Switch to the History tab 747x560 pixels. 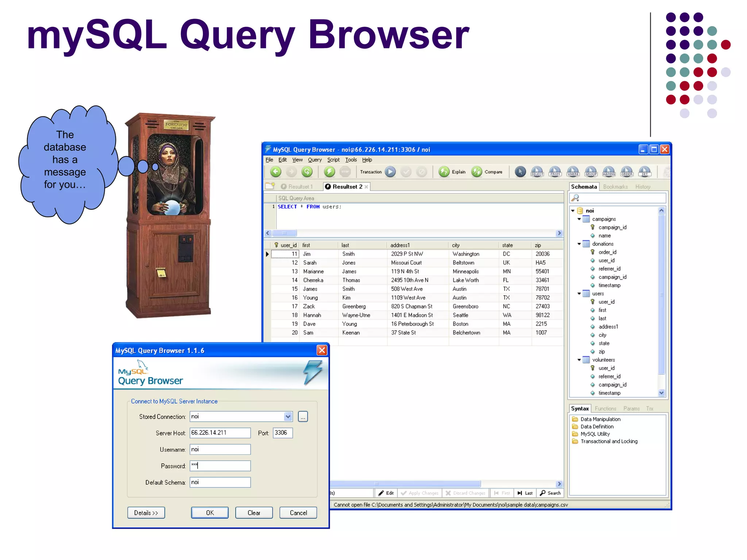643,187
